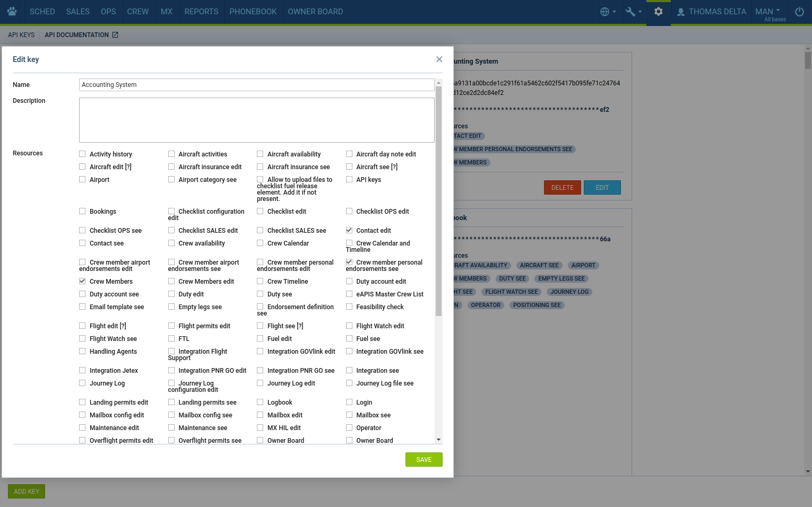Click the dialog scroll down arrow
812x507 pixels.
point(438,440)
